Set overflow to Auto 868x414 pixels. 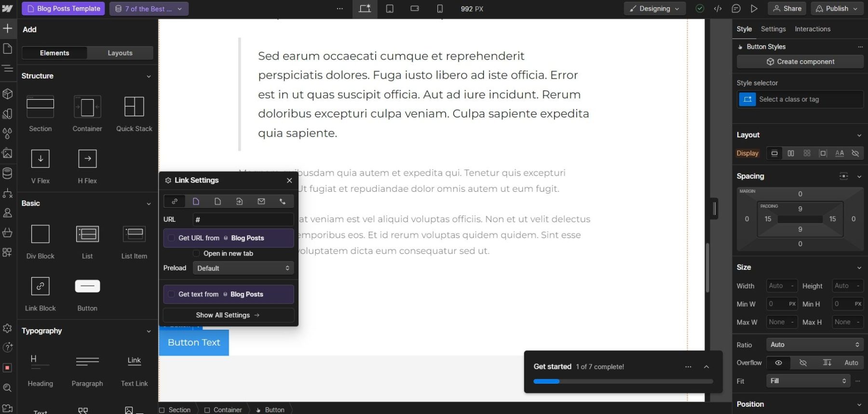coord(851,363)
